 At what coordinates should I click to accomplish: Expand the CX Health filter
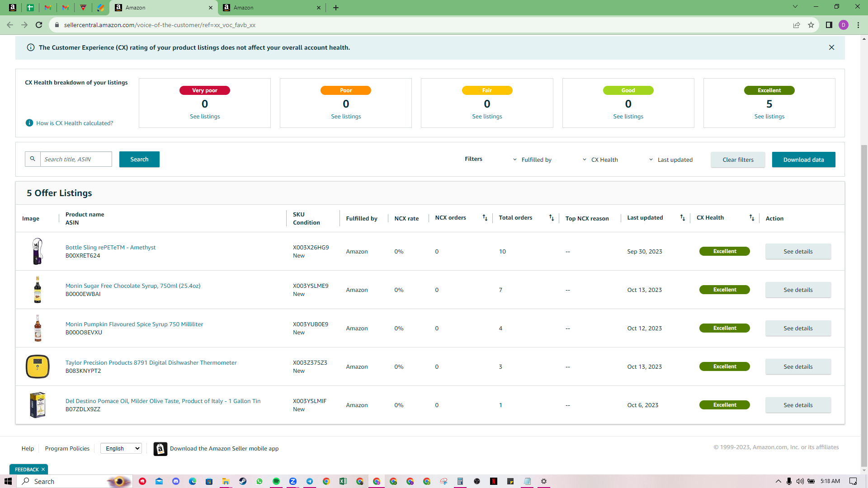click(x=600, y=160)
